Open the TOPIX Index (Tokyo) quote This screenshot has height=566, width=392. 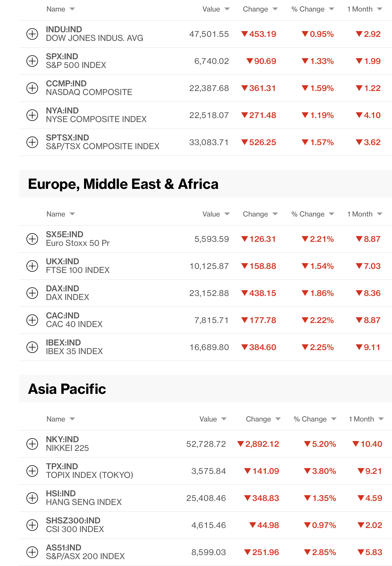[x=90, y=471]
